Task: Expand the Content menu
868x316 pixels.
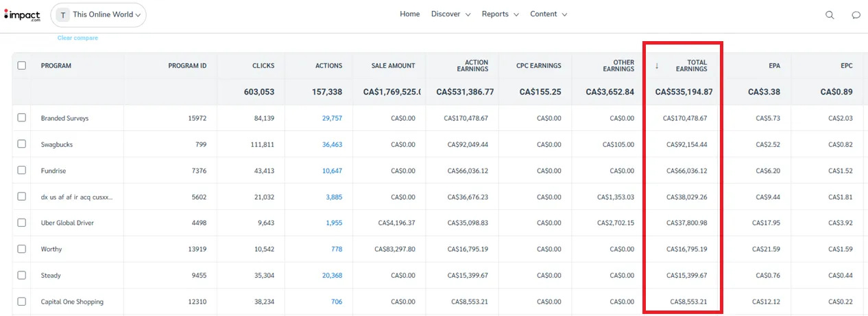Action: click(x=548, y=14)
